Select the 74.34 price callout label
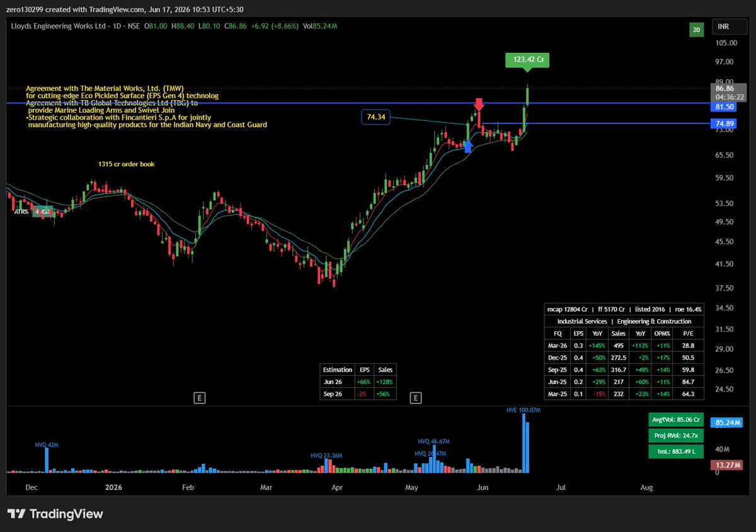 [375, 116]
